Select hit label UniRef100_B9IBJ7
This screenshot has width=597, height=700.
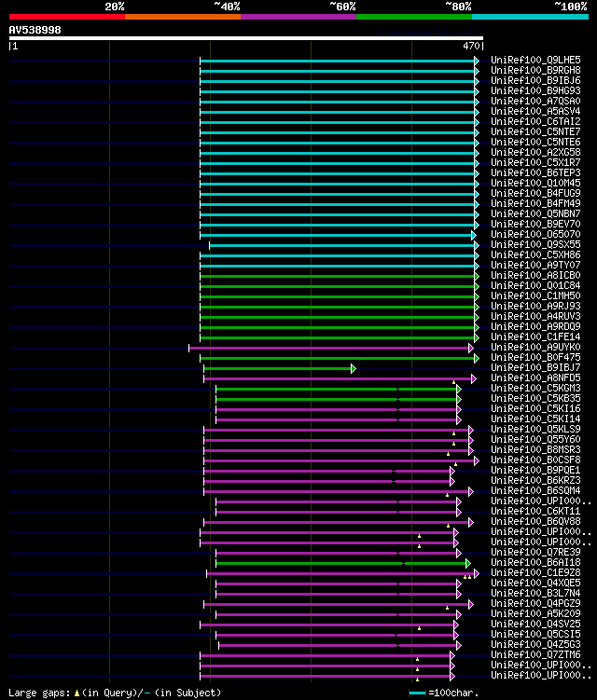[x=535, y=368]
